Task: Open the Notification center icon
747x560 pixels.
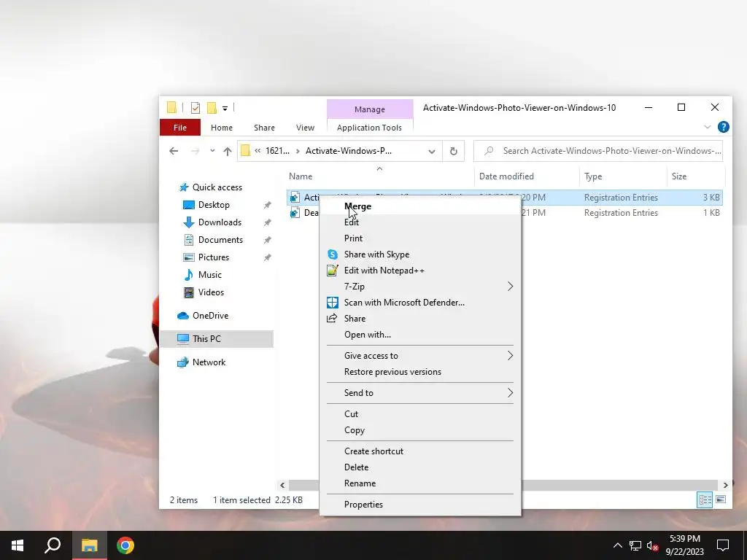Action: coord(723,545)
